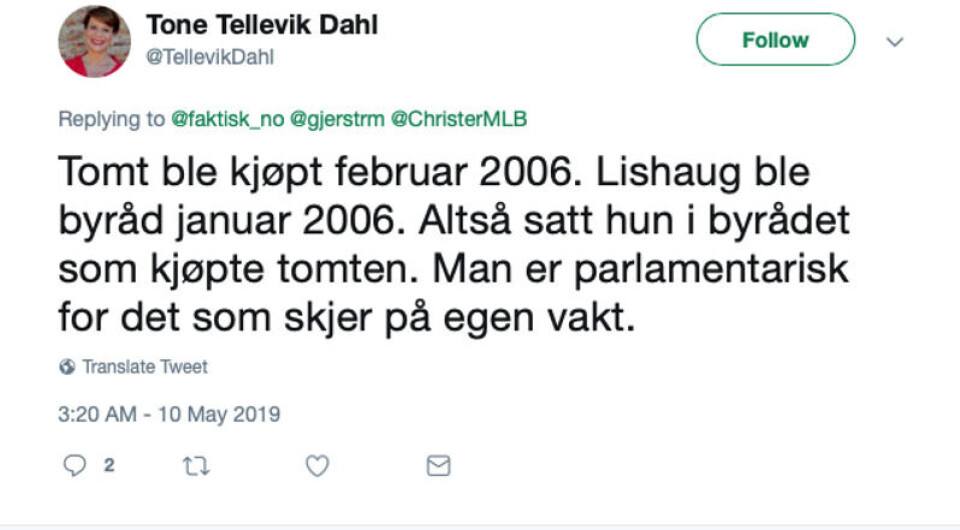Click the @TellevikDahl handle
Viewport: 960px width, 530px height.
(210, 58)
